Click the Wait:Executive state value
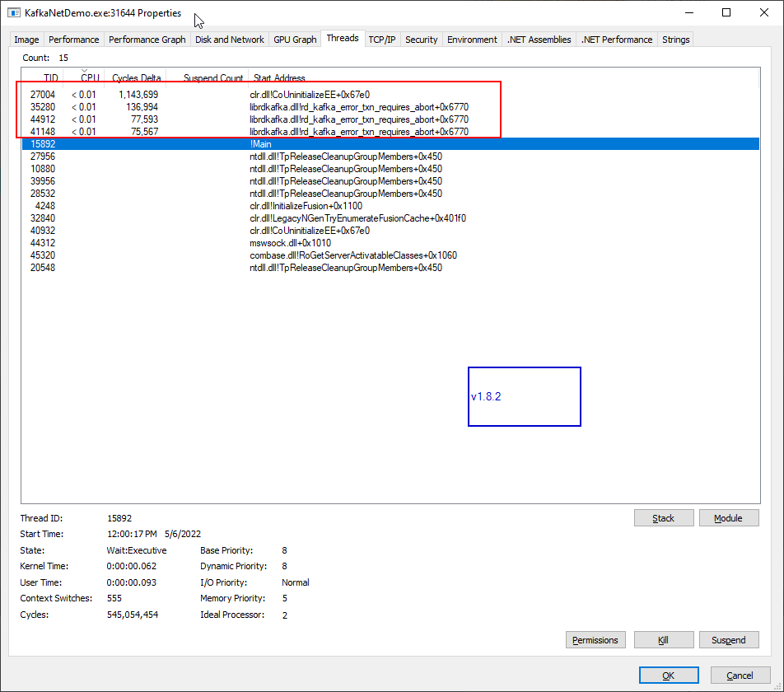This screenshot has width=784, height=692. (x=137, y=550)
